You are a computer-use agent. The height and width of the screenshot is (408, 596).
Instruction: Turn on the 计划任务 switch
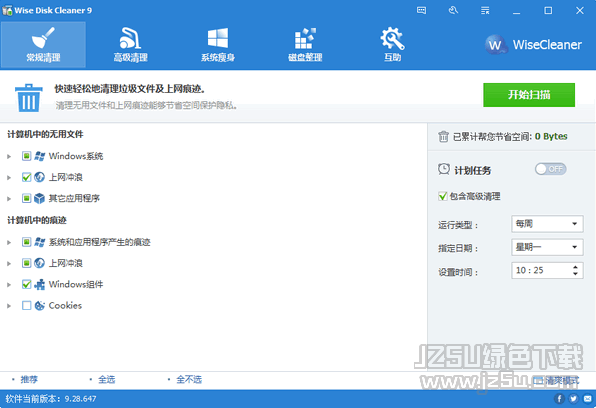coord(550,169)
